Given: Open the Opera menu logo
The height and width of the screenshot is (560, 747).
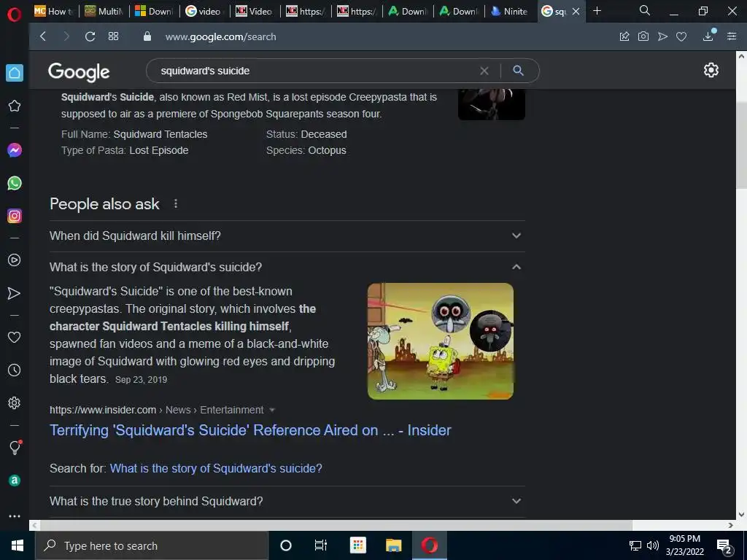Looking at the screenshot, I should pyautogui.click(x=15, y=15).
